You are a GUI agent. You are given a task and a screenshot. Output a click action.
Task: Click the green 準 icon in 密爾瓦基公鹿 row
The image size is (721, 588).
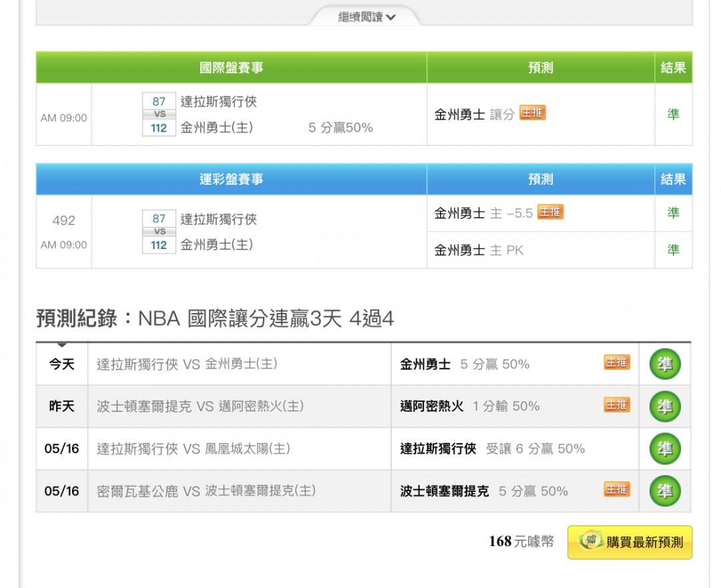coord(665,491)
